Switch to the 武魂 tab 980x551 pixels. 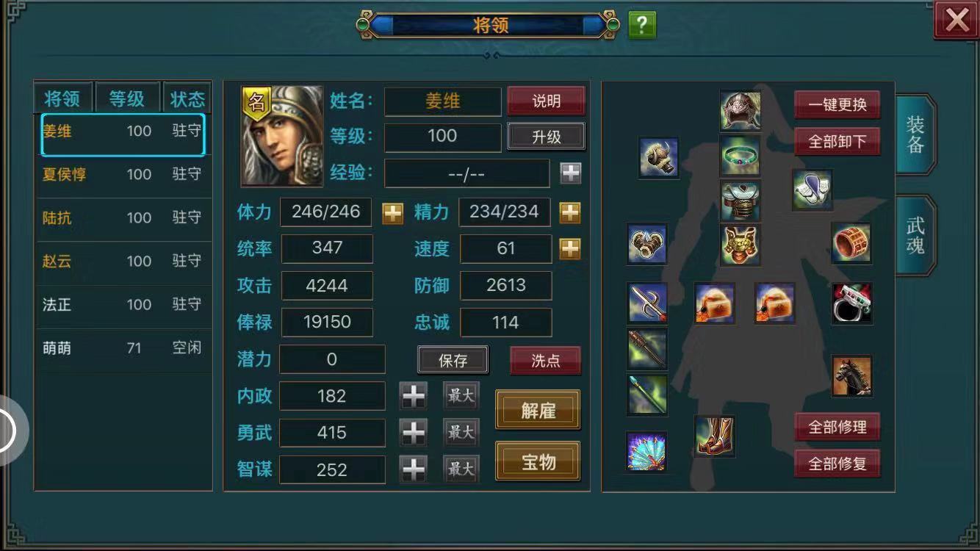click(x=915, y=236)
